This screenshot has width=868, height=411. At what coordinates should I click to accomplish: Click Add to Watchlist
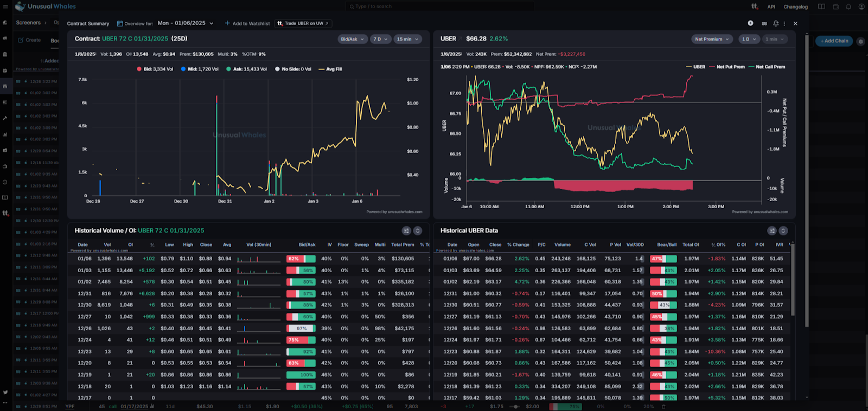(247, 23)
